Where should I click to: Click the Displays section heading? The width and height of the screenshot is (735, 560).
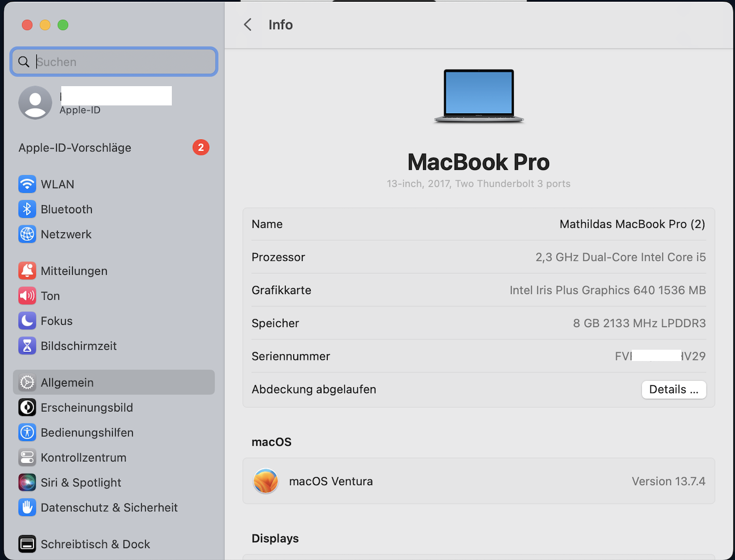pos(275,538)
